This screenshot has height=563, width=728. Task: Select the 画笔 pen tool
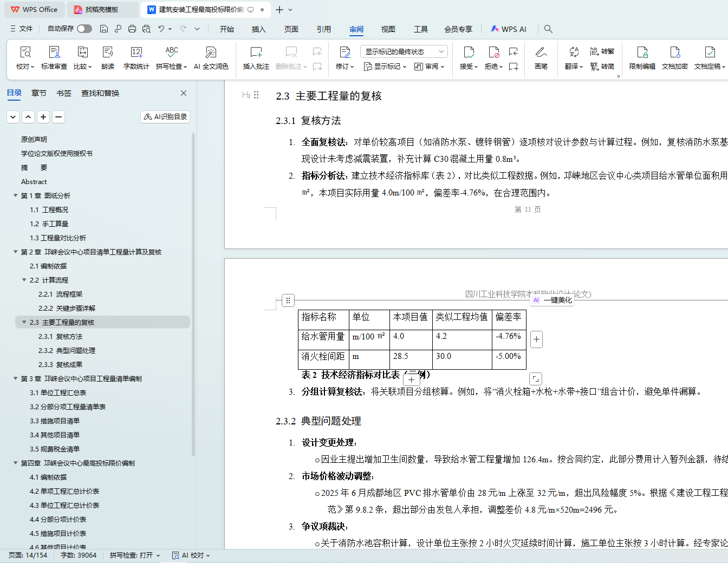[541, 53]
